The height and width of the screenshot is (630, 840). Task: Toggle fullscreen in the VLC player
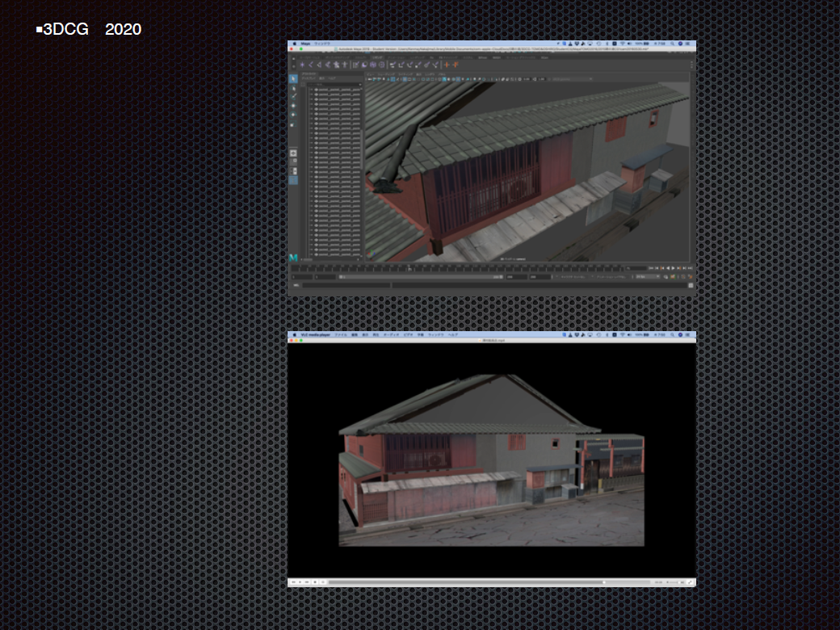pos(691,582)
